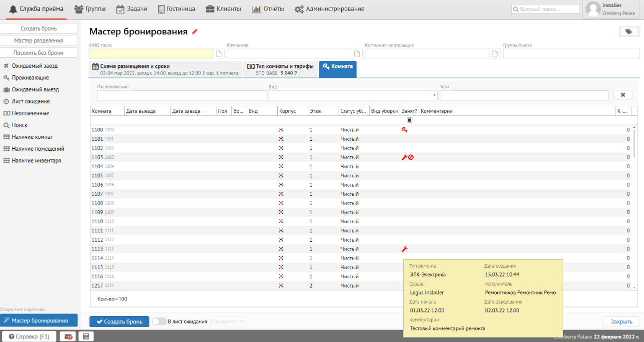Click the wrench icon on room 1113
This screenshot has height=342, width=644.
[405, 249]
